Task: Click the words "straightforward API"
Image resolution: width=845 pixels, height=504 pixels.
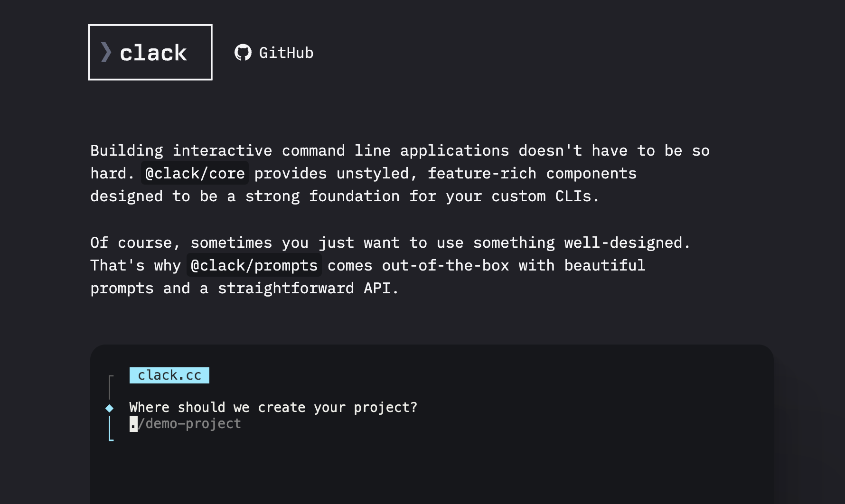Action: (309, 288)
